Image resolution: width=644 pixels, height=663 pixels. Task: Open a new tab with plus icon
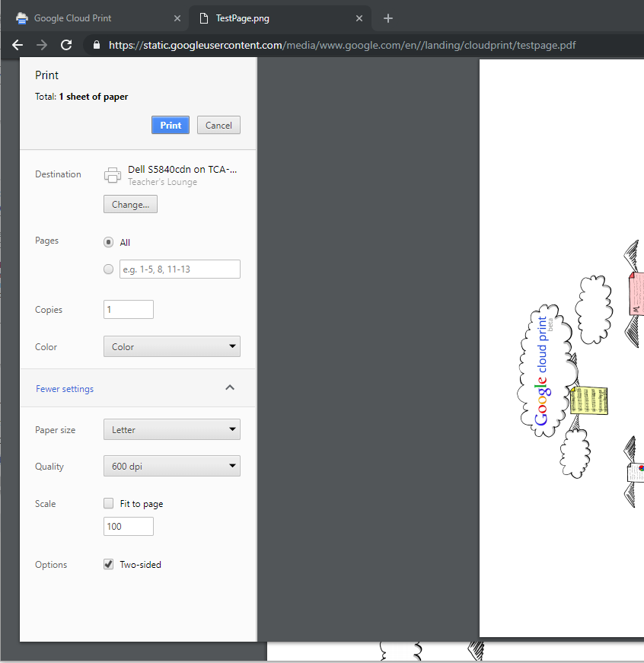tap(387, 18)
